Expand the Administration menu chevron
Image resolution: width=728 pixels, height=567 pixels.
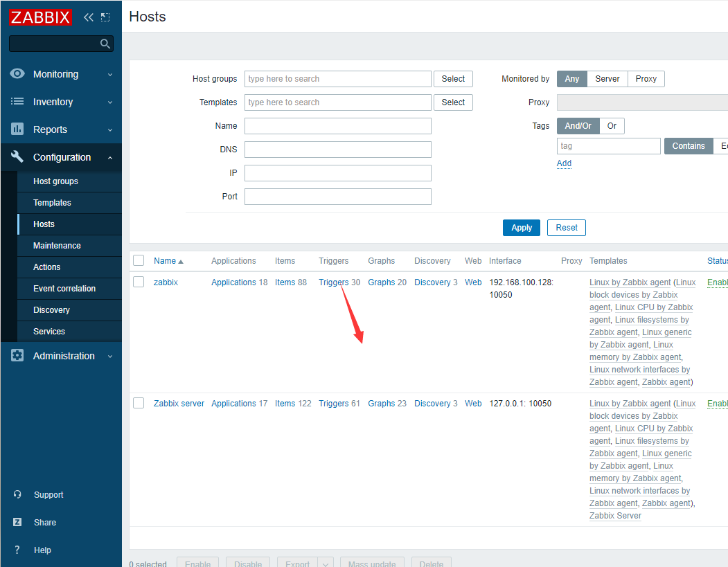(110, 357)
